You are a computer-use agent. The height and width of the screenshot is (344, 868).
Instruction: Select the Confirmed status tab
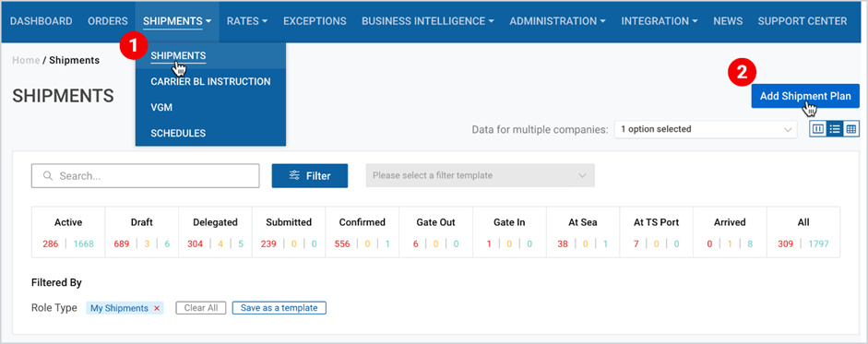coord(362,232)
